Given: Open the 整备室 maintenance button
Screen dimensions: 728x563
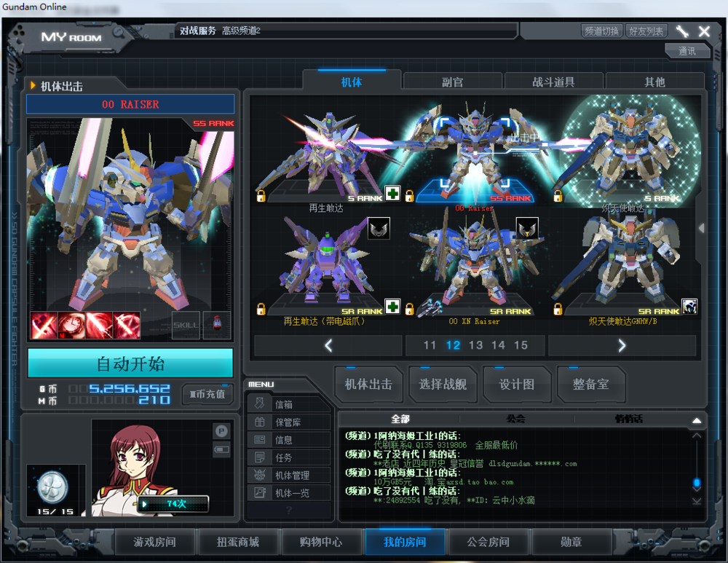Looking at the screenshot, I should tap(590, 384).
